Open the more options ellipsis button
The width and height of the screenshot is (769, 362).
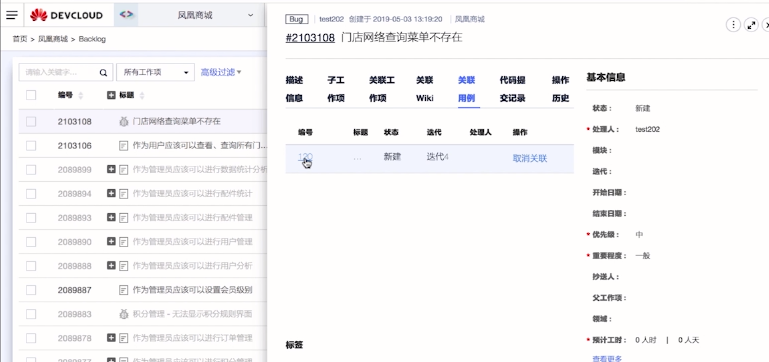(733, 25)
